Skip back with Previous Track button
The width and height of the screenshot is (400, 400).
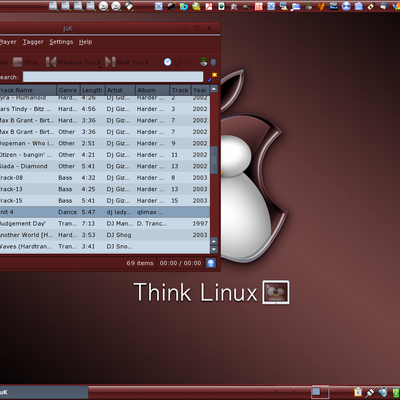(x=73, y=62)
